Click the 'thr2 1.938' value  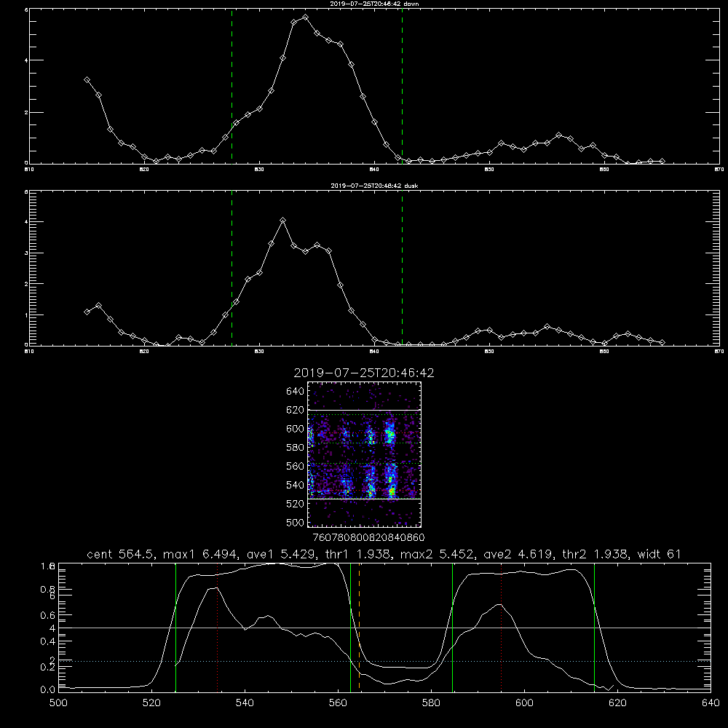click(596, 554)
